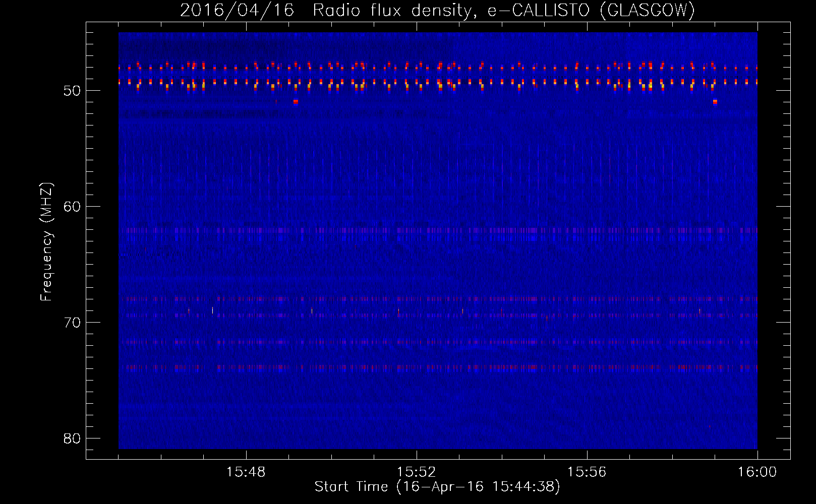Image resolution: width=816 pixels, height=504 pixels.
Task: Click the red burst near 51 MHz after 15:49
Action: tap(296, 102)
